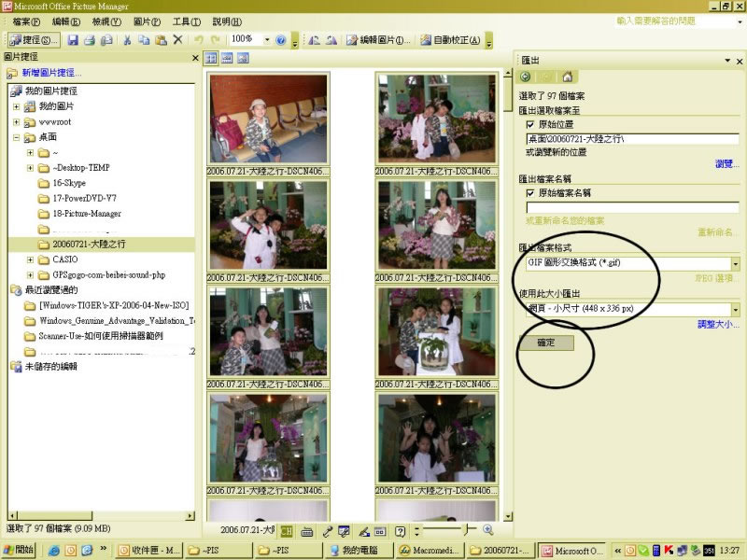The height and width of the screenshot is (560, 747).
Task: Click the CH language indicator icon
Action: pyautogui.click(x=287, y=531)
